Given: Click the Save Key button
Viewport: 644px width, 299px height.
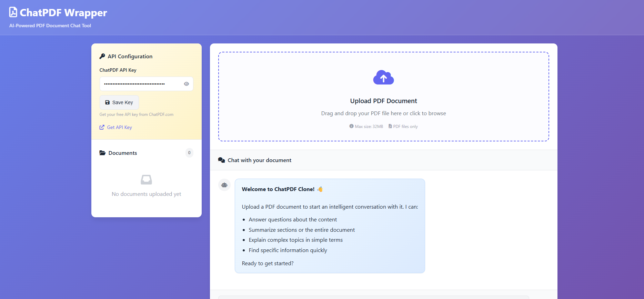Looking at the screenshot, I should [x=119, y=102].
